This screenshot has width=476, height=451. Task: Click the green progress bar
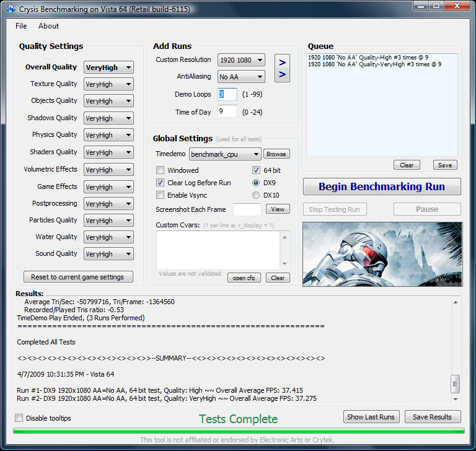[x=239, y=431]
